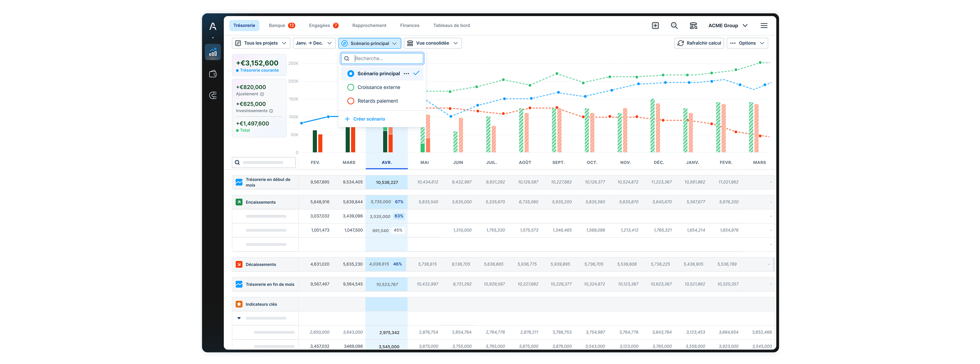Viewport: 980px width, 364px height.
Task: Click the plus icon beside Créer scénario
Action: pyautogui.click(x=347, y=119)
